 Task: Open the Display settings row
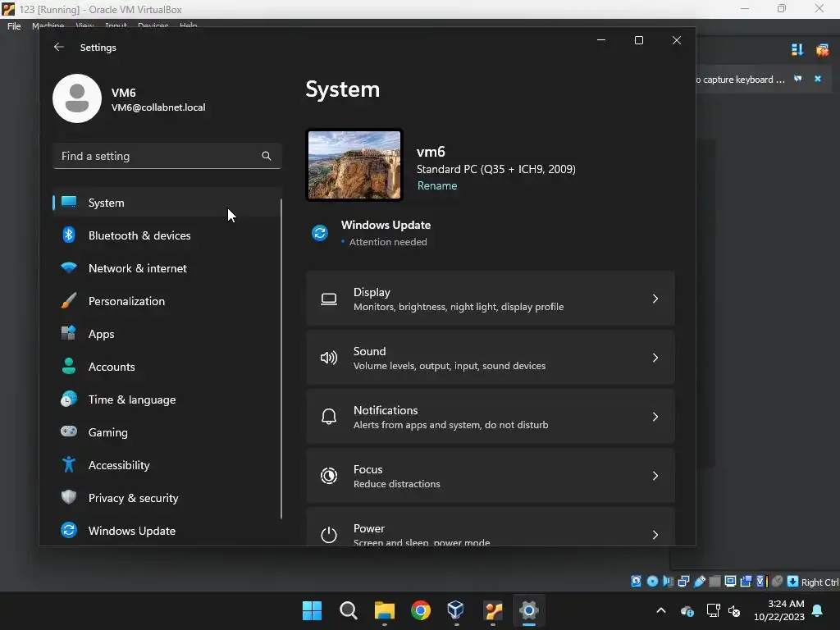pos(491,299)
